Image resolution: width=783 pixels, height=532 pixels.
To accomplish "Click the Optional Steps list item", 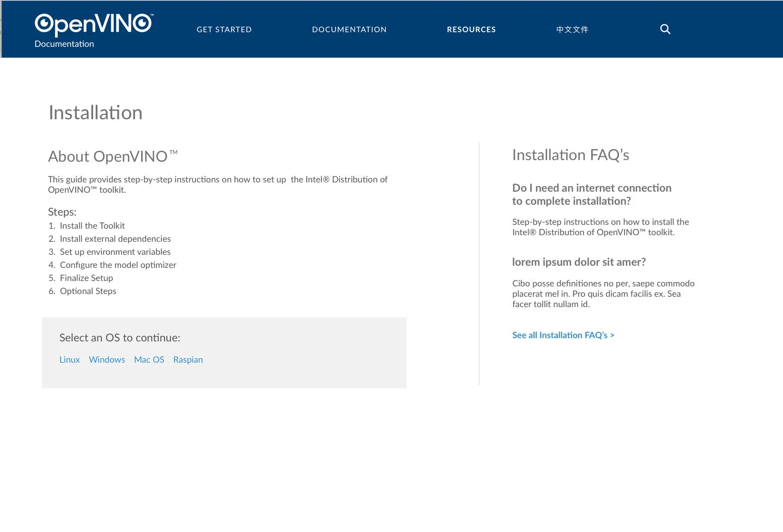I will coord(88,291).
